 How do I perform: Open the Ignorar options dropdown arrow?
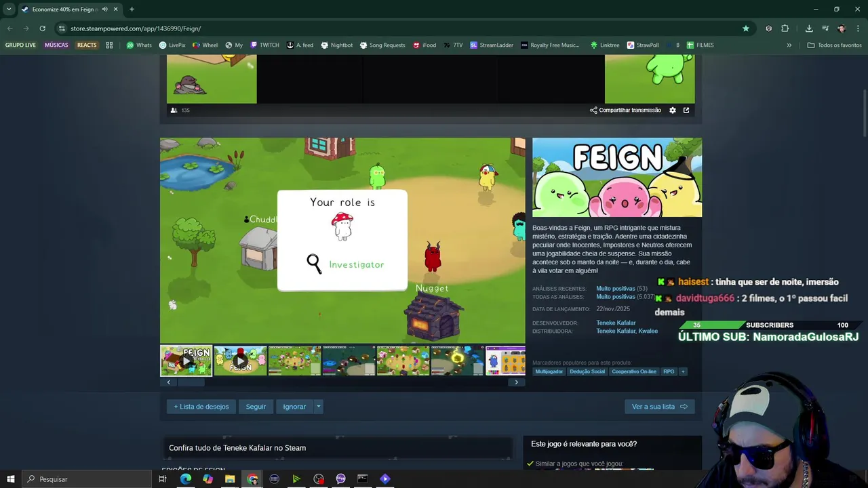pos(318,407)
